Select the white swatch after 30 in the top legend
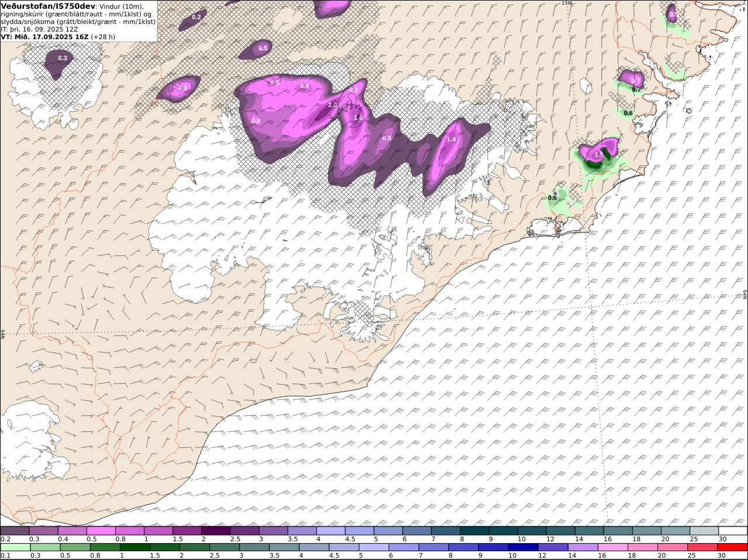This screenshot has height=560, width=748. [x=733, y=531]
